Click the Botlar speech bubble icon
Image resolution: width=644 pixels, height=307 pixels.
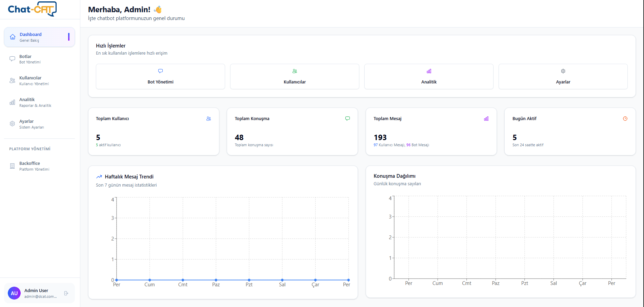click(x=13, y=59)
